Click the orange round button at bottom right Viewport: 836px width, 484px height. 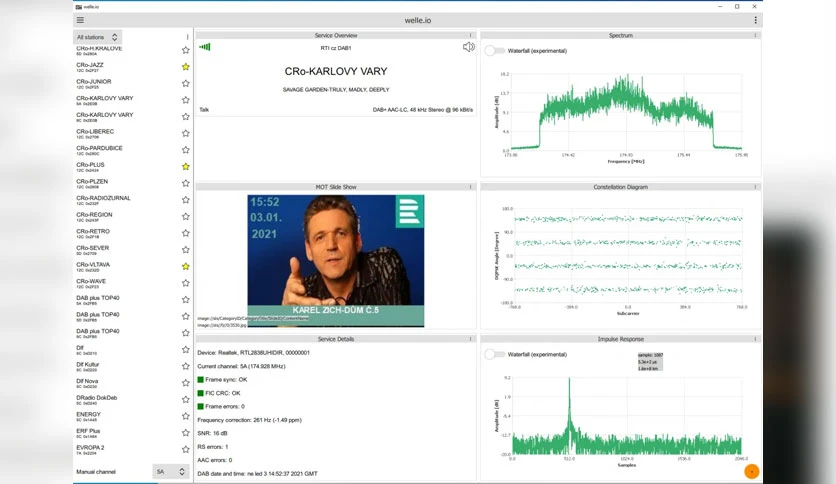[x=751, y=472]
